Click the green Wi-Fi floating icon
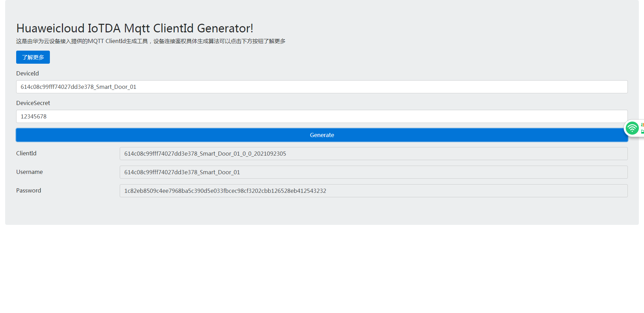 point(632,128)
